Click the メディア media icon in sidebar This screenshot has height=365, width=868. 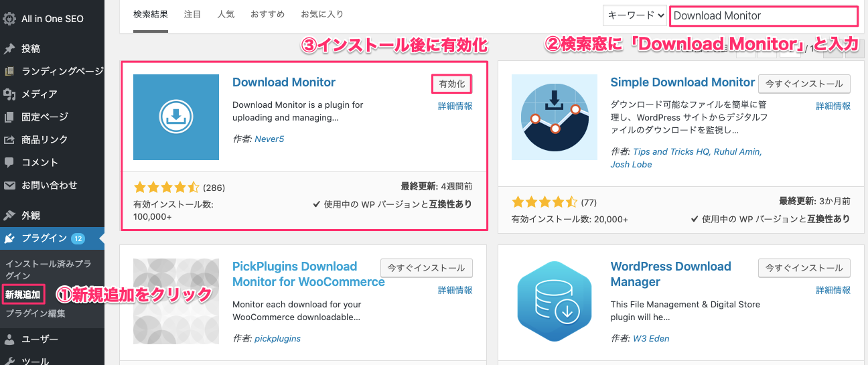9,94
